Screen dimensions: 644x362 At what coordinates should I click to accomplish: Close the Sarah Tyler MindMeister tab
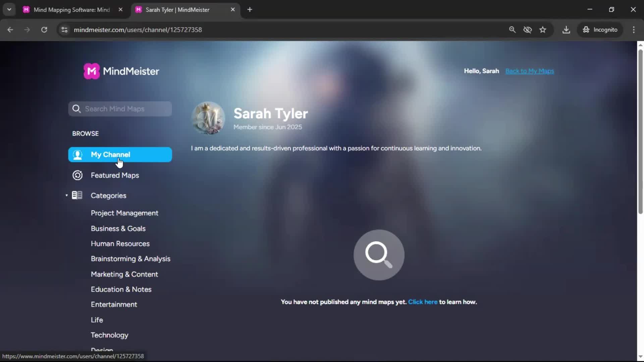coord(233,10)
